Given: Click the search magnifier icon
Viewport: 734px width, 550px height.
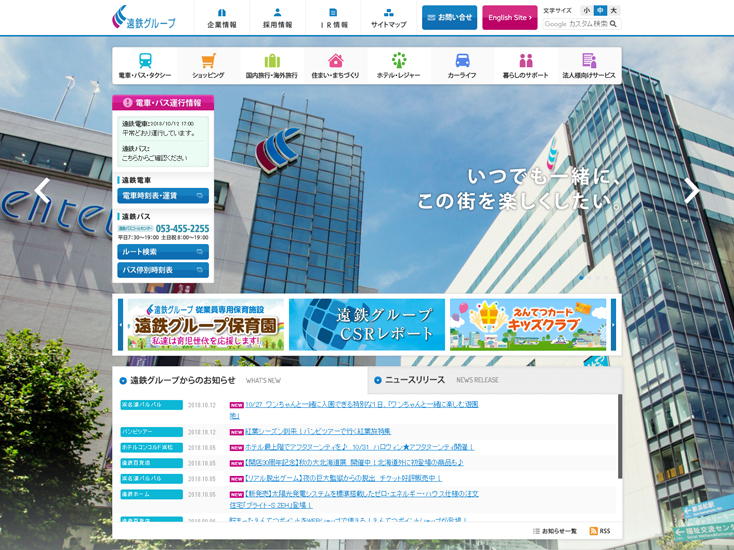Looking at the screenshot, I should coord(613,24).
